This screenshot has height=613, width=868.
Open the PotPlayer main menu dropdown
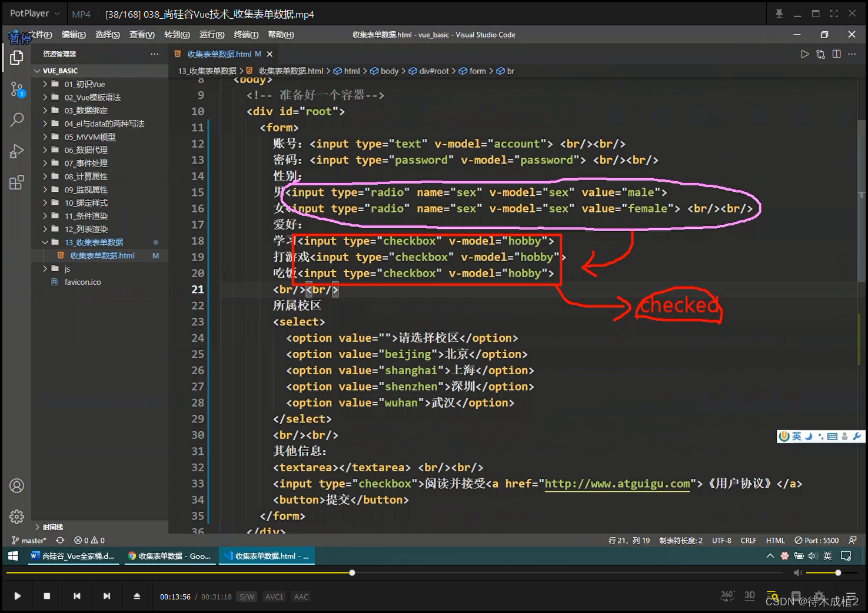coord(34,14)
